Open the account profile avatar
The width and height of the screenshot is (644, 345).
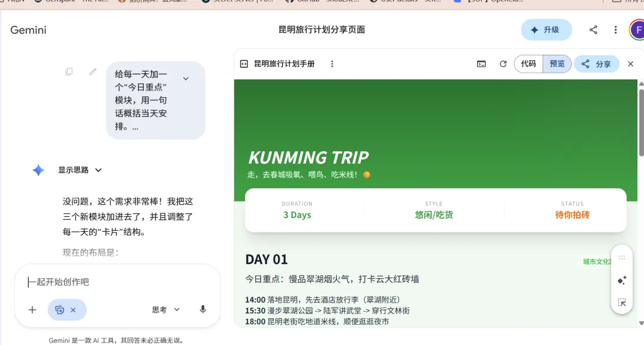[x=637, y=30]
